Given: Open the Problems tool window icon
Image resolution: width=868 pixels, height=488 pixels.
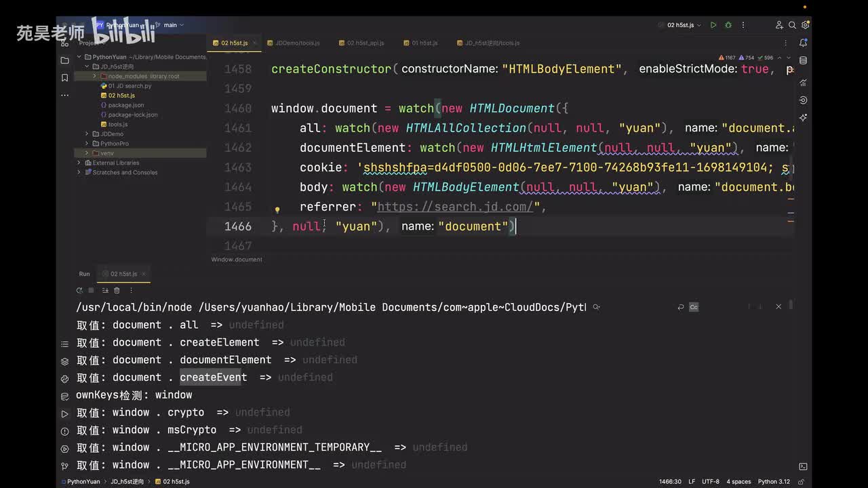Looking at the screenshot, I should [64, 431].
